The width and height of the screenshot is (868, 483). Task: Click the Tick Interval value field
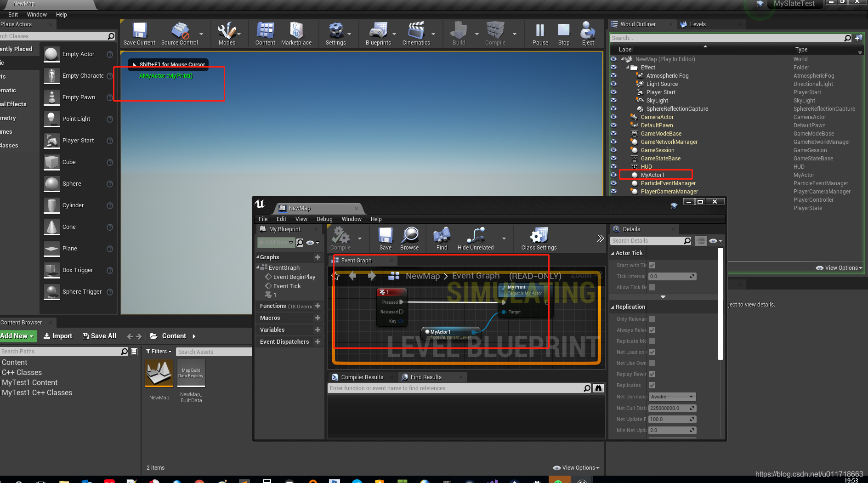pyautogui.click(x=672, y=276)
